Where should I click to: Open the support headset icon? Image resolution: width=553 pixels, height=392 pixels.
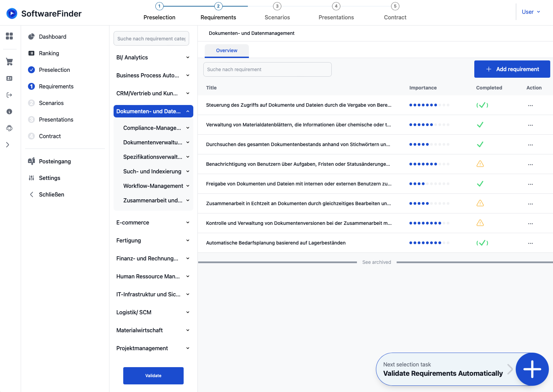[9, 128]
